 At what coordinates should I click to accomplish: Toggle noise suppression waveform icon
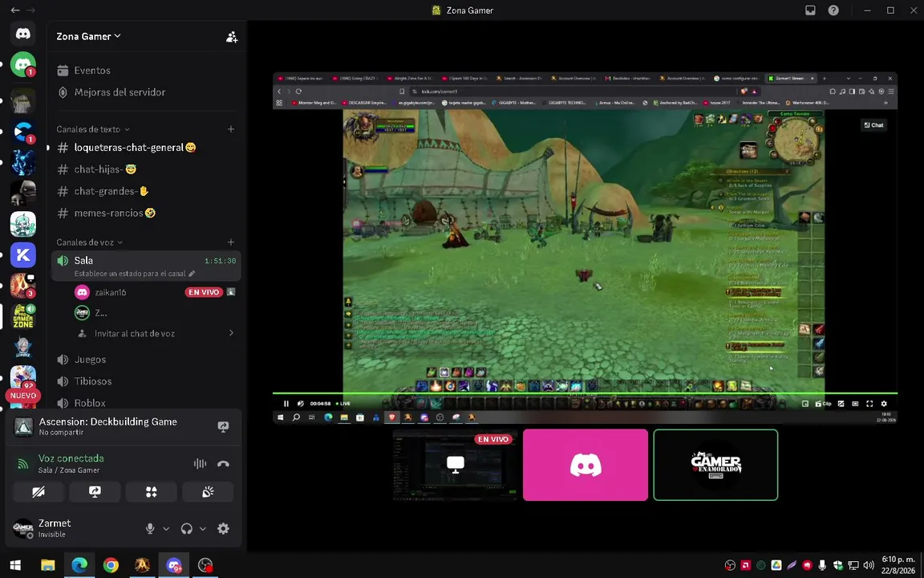(200, 463)
